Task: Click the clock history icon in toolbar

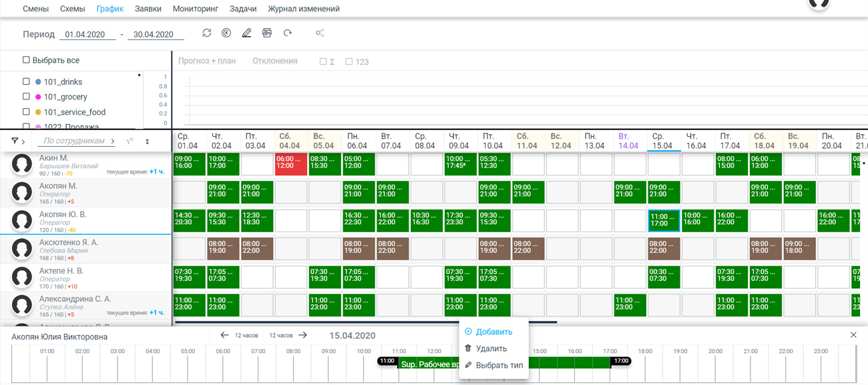Action: (x=226, y=33)
